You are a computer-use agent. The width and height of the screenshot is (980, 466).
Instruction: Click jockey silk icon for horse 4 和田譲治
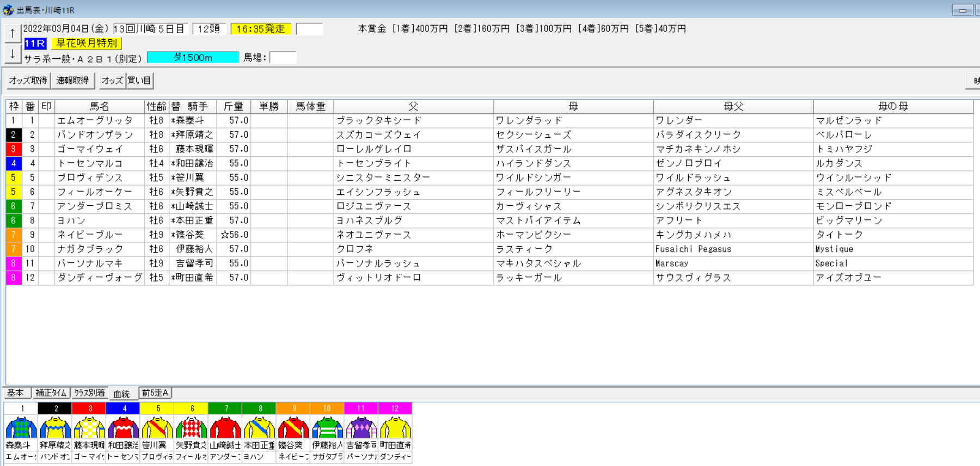(x=123, y=427)
